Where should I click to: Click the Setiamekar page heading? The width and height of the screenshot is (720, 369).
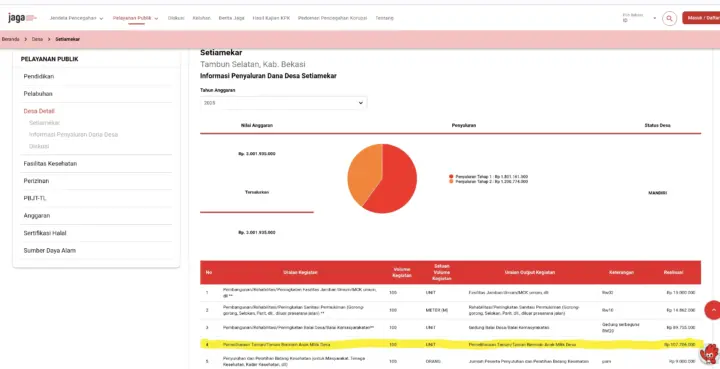(x=221, y=53)
